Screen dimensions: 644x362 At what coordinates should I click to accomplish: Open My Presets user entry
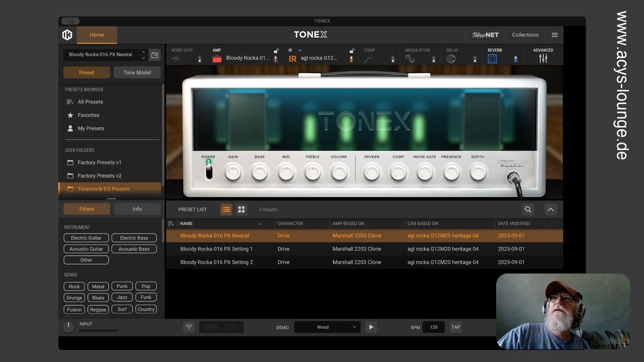coord(91,128)
